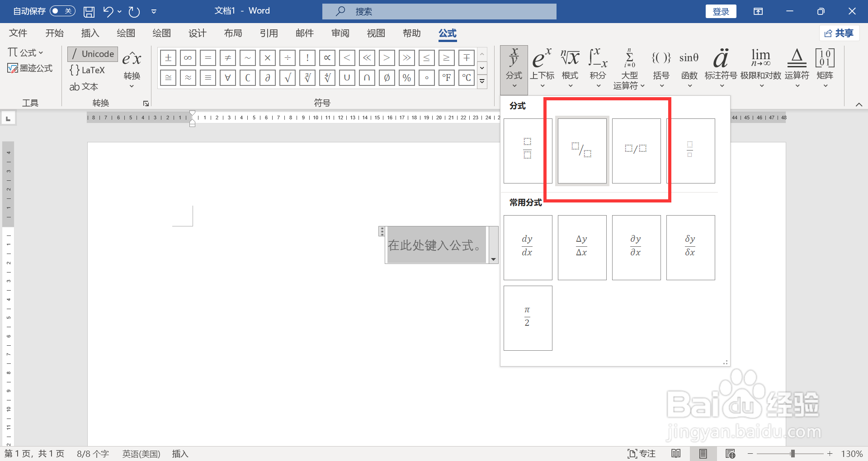This screenshot has height=461, width=868.
Task: Expand the Equation gallery dropdown
Action: (x=26, y=52)
